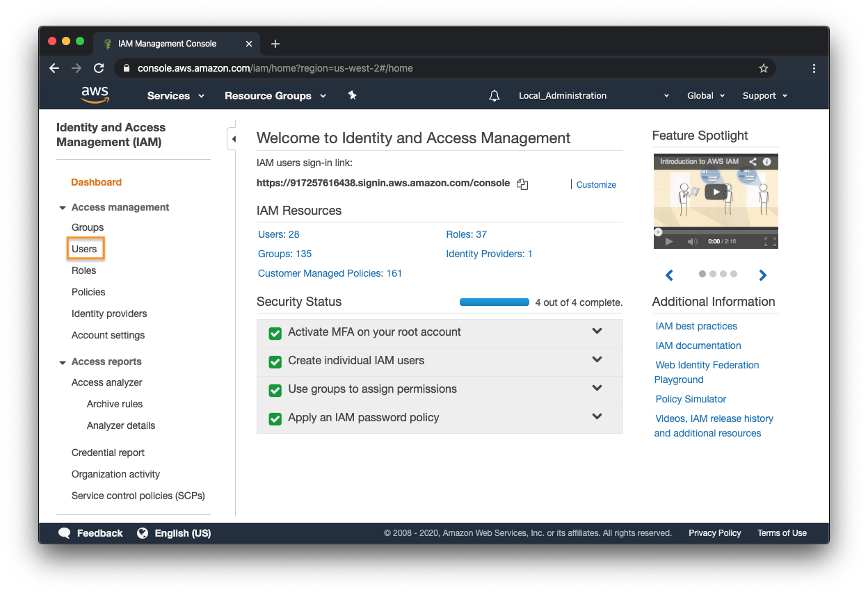
Task: Open Policies in the sidebar
Action: coord(88,292)
